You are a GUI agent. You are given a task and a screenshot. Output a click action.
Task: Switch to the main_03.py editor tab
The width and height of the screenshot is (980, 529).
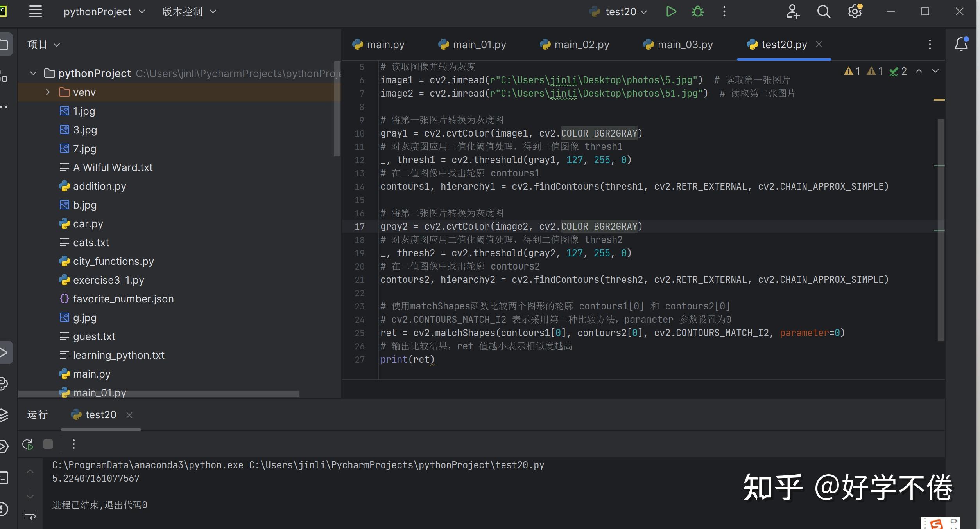678,45
